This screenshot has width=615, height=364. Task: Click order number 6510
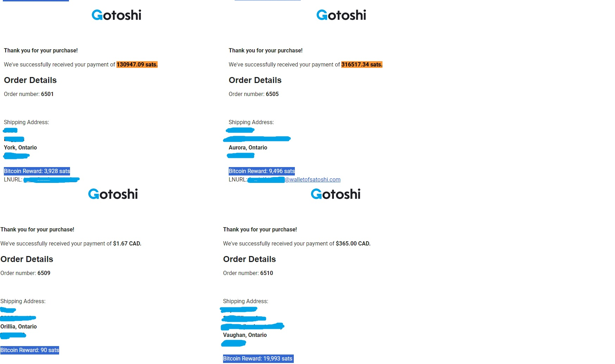click(266, 273)
